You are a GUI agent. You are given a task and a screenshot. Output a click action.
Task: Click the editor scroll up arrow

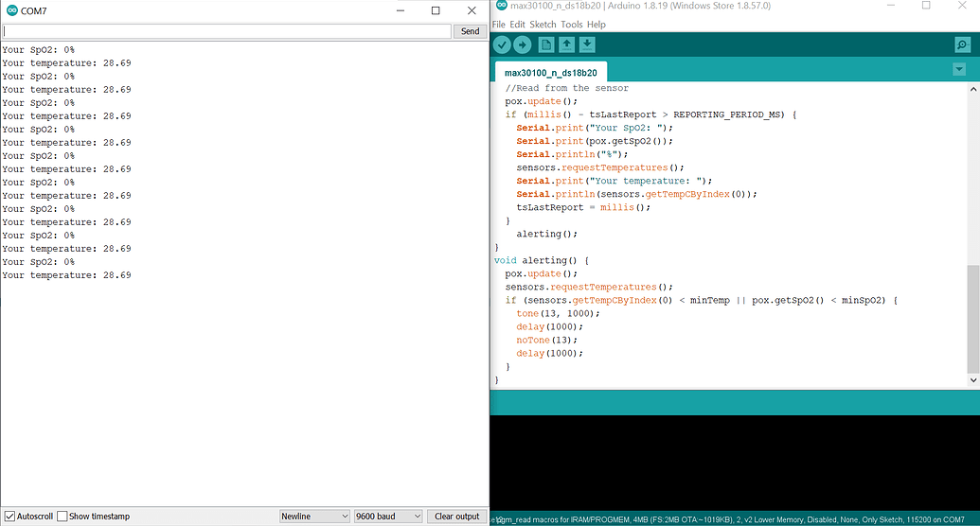click(973, 89)
